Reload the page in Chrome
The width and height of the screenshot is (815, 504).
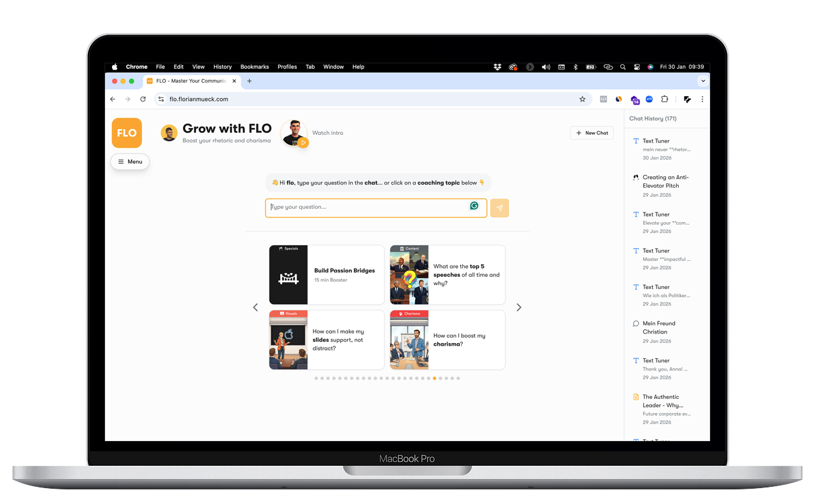pos(143,99)
